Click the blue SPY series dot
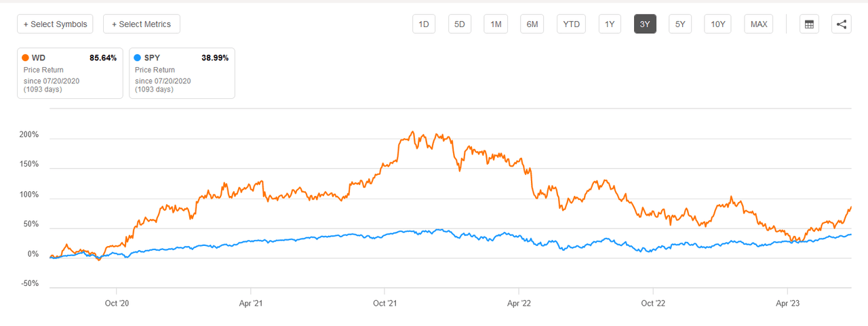Screen dimensions: 868x326 pos(138,58)
